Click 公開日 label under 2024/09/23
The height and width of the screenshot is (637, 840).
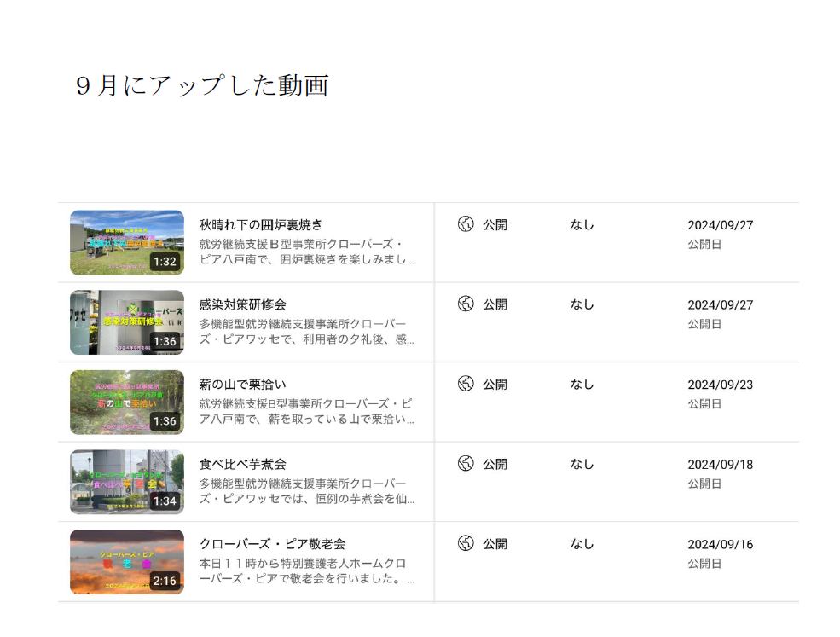(704, 403)
